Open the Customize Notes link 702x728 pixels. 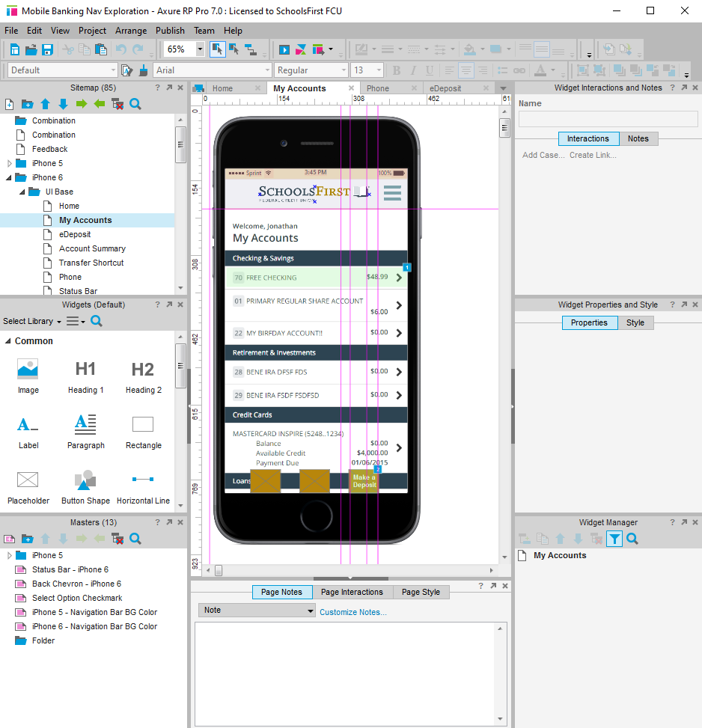click(x=352, y=612)
